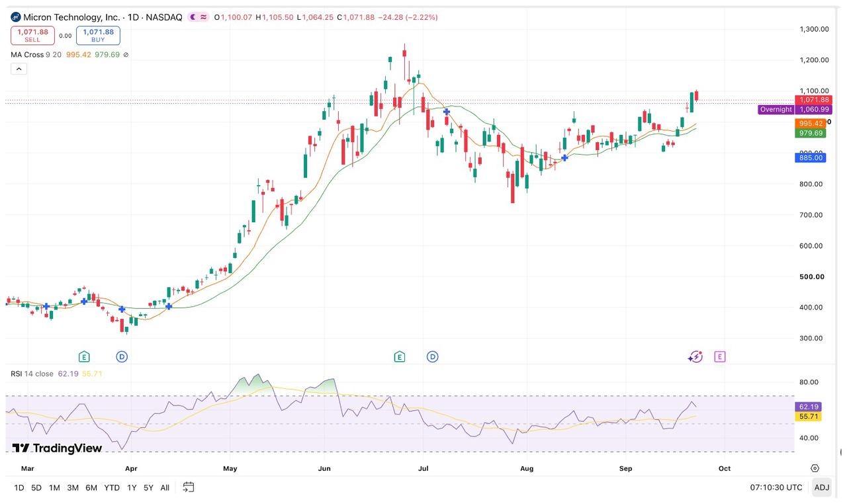Select the 5D date range
Image resolution: width=847 pixels, height=504 pixels.
pos(36,487)
